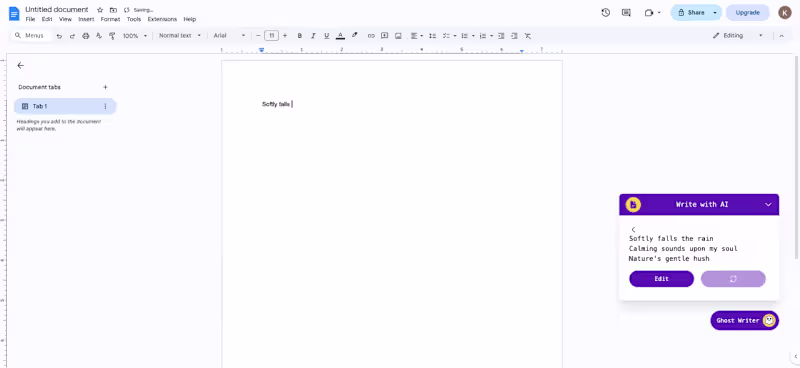Open the Editing mode dropdown
Image resolution: width=800 pixels, height=368 pixels.
[738, 36]
